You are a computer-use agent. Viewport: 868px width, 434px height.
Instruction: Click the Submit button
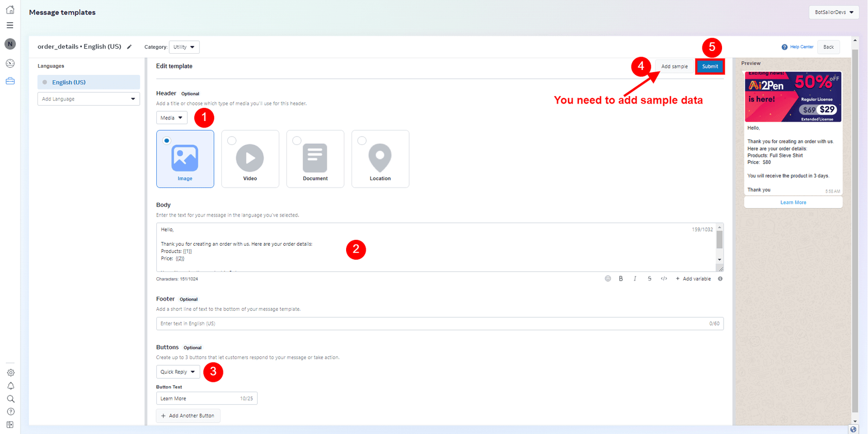(x=710, y=66)
